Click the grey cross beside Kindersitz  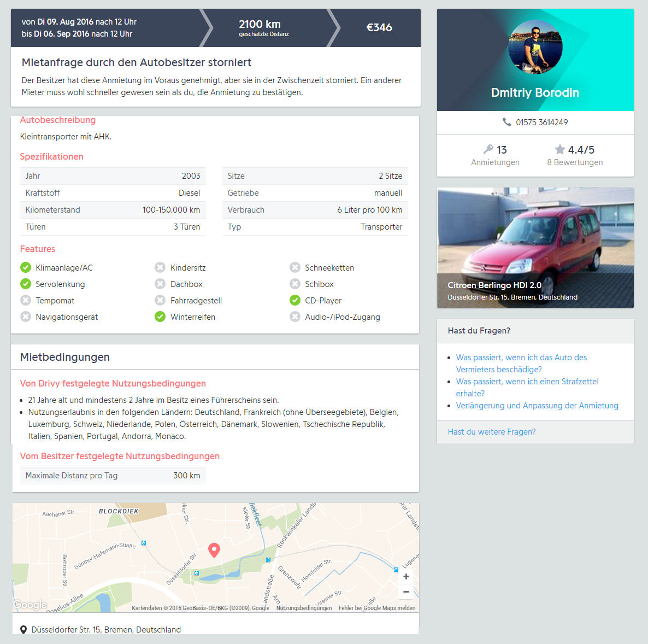(x=160, y=268)
